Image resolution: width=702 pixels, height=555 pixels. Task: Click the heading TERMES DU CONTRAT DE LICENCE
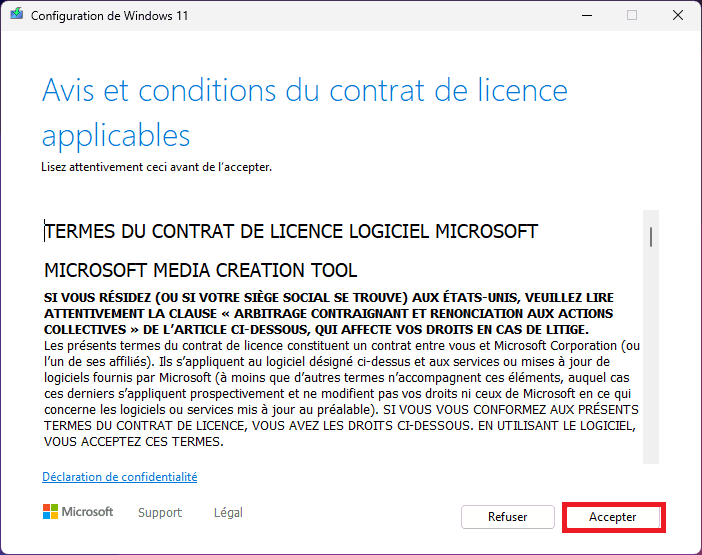[291, 231]
